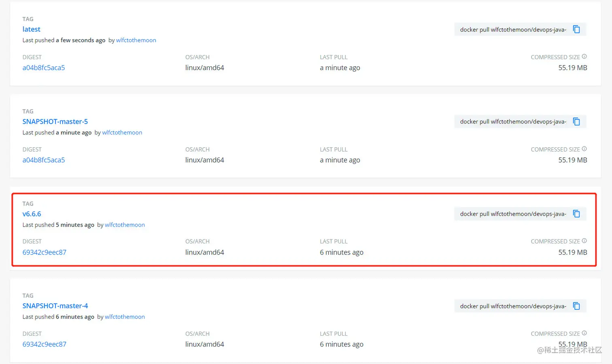Click compressed size info icon in v6.6.6 card
Viewport: 612px width, 364px height.
pos(584,241)
